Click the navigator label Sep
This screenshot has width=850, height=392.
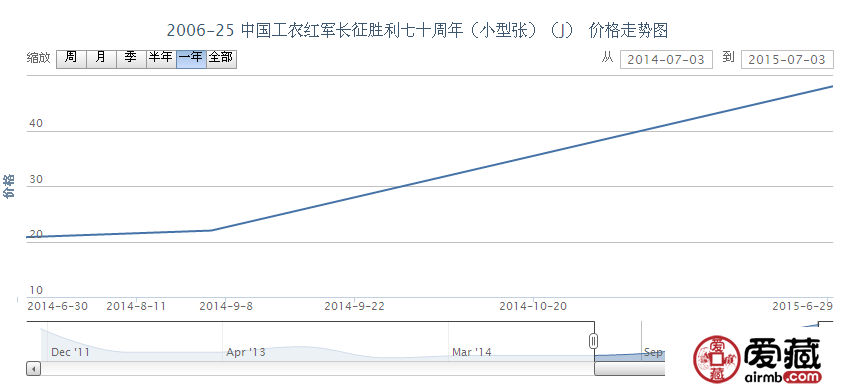pyautogui.click(x=653, y=352)
